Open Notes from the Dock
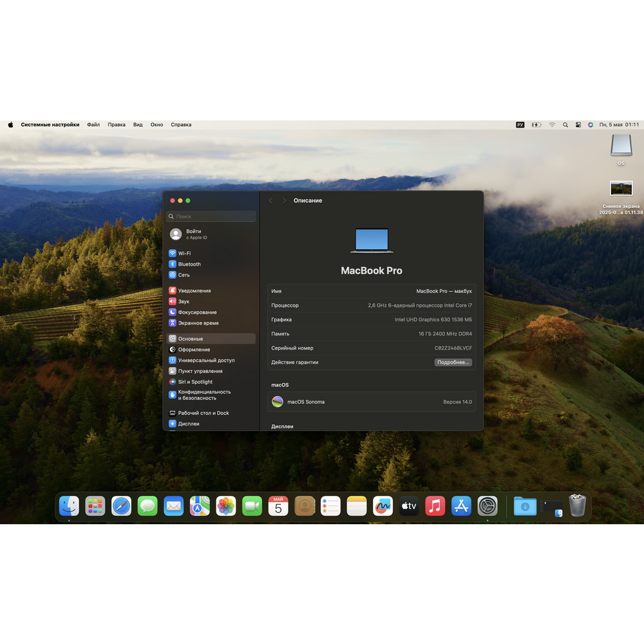This screenshot has width=644, height=644. (357, 506)
